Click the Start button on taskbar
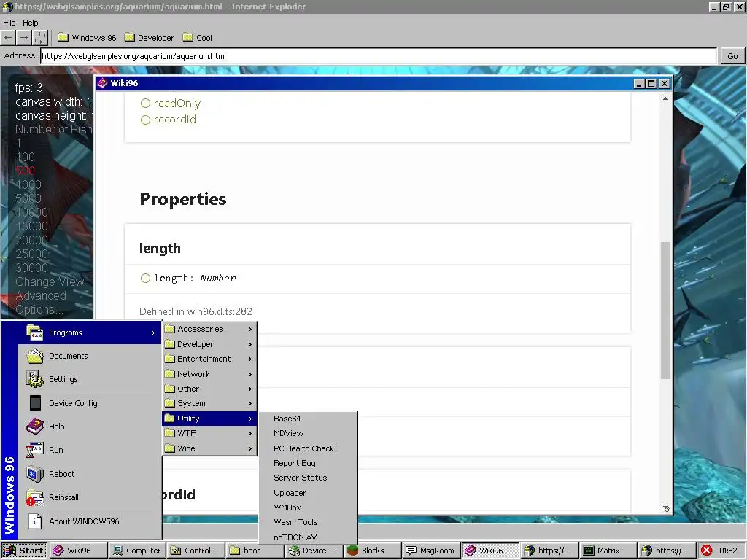 pyautogui.click(x=24, y=551)
